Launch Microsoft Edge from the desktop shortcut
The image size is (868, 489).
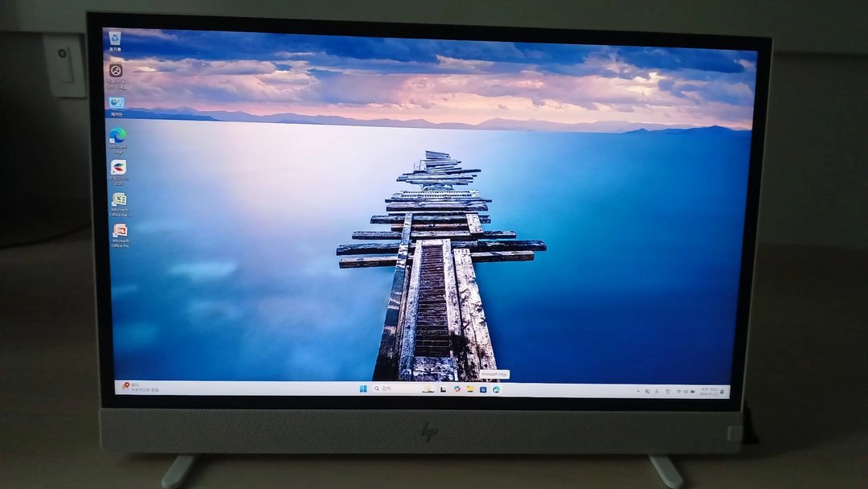coord(118,141)
